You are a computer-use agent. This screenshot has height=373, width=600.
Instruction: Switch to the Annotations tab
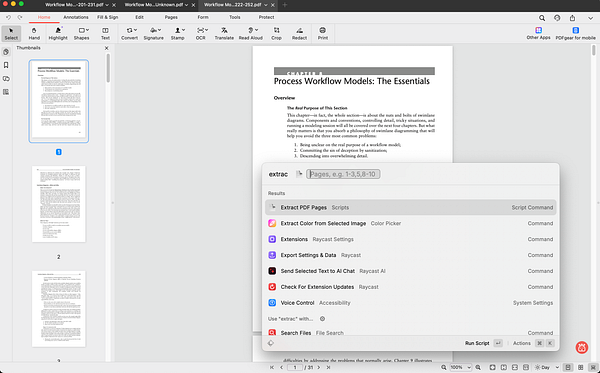coord(76,17)
